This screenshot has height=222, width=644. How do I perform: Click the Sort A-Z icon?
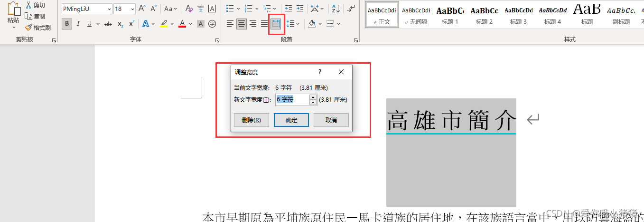(336, 9)
